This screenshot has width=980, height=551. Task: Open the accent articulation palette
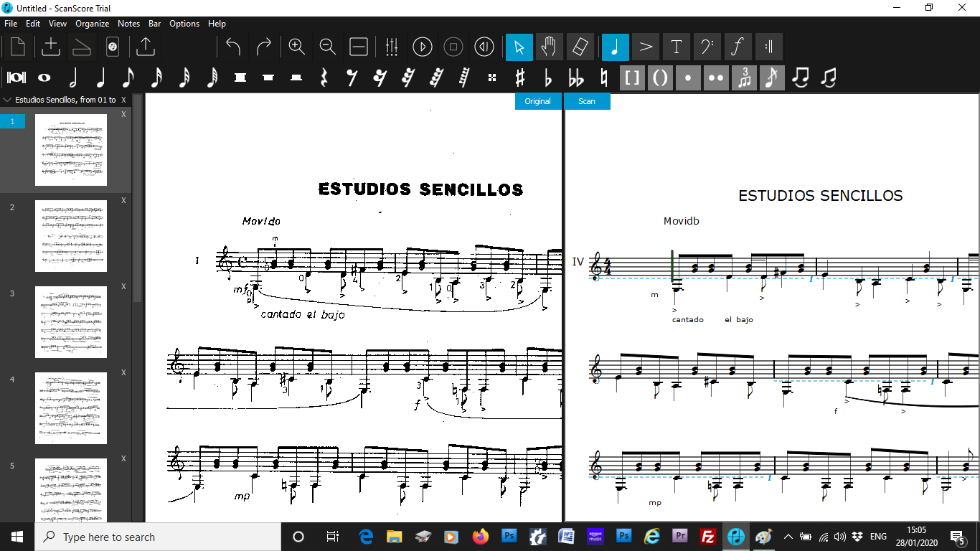point(646,47)
